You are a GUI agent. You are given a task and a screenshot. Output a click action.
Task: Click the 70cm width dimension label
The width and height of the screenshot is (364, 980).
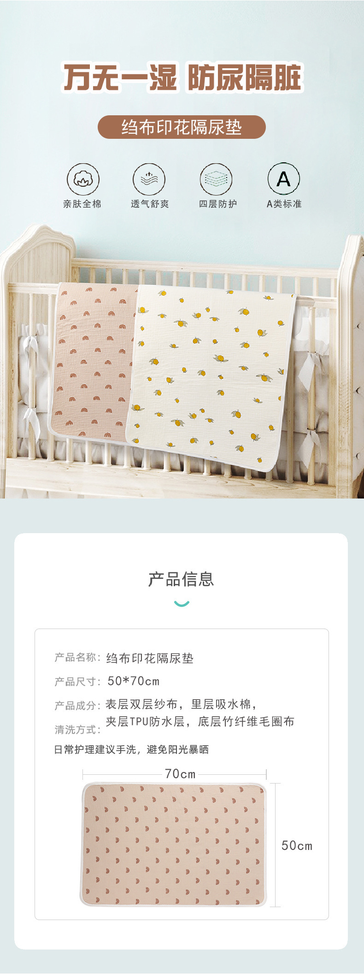(x=180, y=774)
